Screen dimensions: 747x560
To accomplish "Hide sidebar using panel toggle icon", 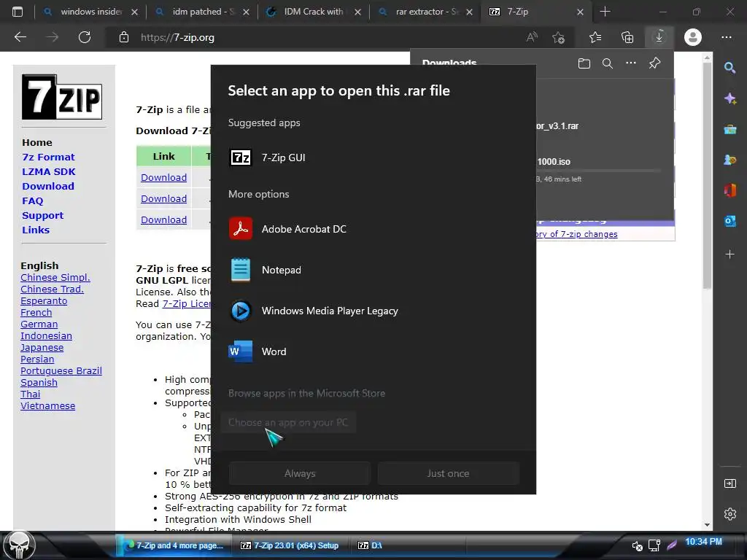I will (x=729, y=484).
